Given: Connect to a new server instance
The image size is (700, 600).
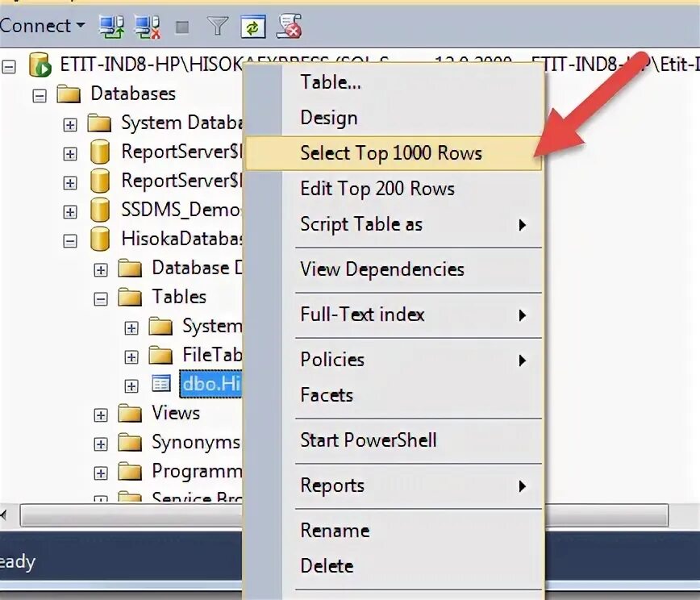Looking at the screenshot, I should pos(110,26).
